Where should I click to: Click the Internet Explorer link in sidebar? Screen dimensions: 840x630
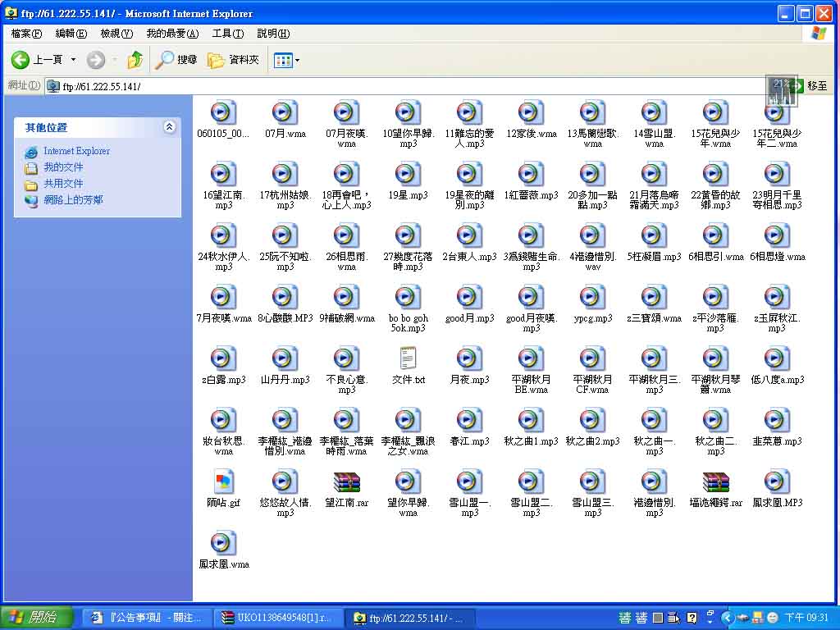point(76,151)
